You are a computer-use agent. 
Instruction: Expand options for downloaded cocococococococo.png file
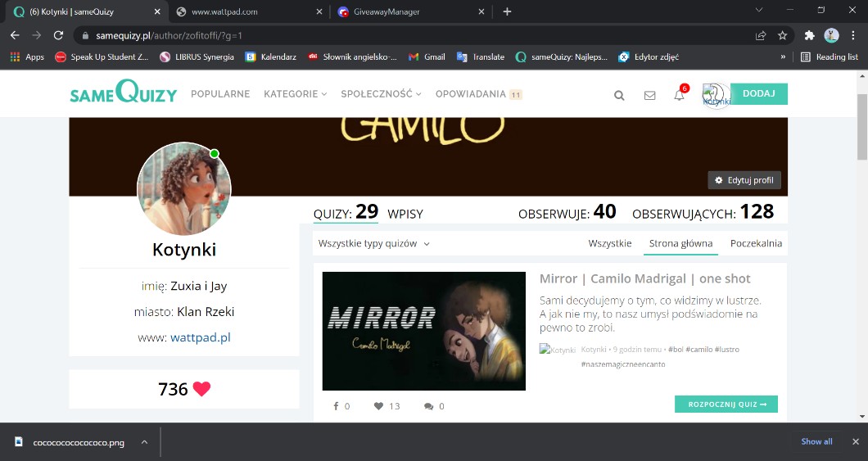(x=144, y=442)
